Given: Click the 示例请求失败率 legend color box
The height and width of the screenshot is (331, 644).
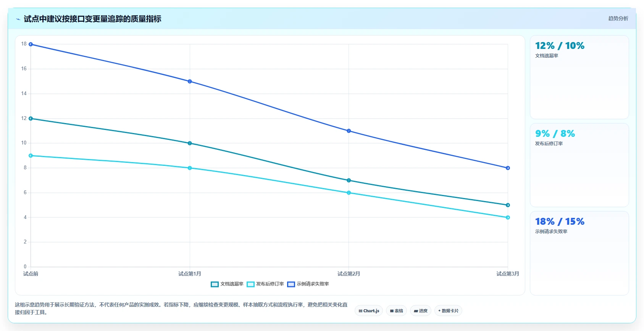Looking at the screenshot, I should click(x=291, y=284).
